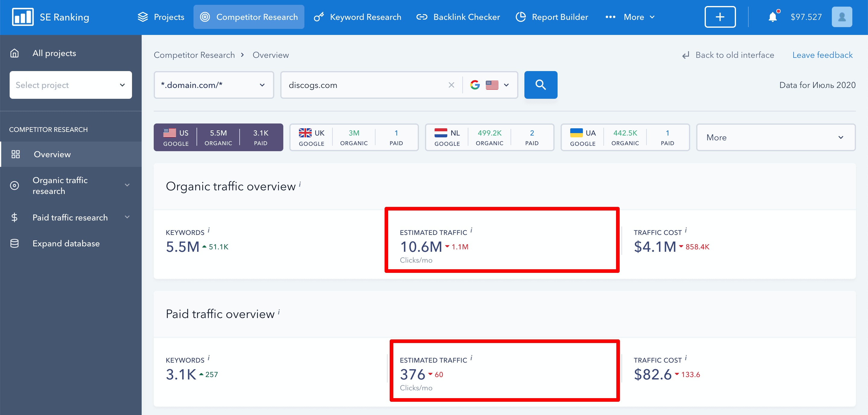Click the Report Builder pie chart icon

point(520,17)
